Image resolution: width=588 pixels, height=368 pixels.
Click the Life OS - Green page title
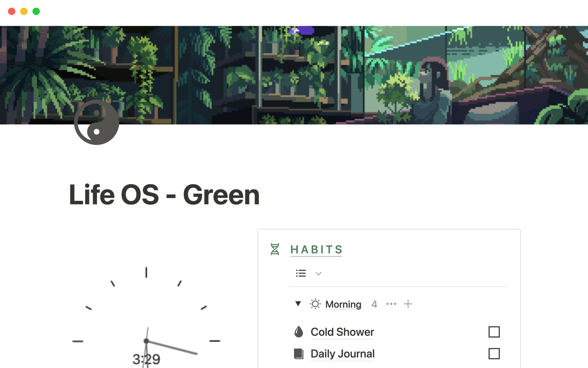164,194
